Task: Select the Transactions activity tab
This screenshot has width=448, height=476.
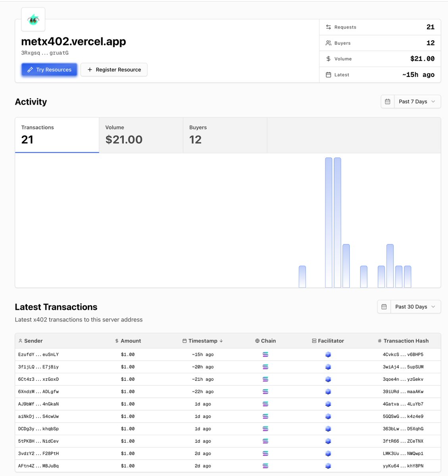Action: (x=57, y=135)
